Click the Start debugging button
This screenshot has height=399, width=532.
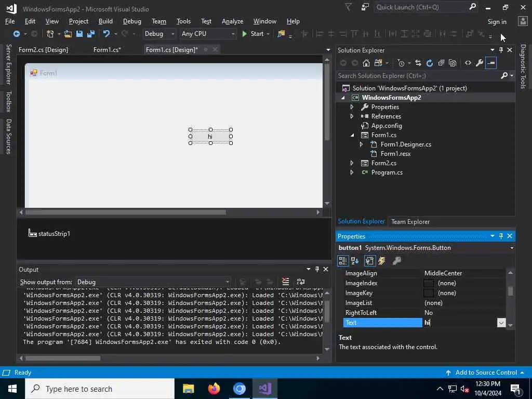254,34
